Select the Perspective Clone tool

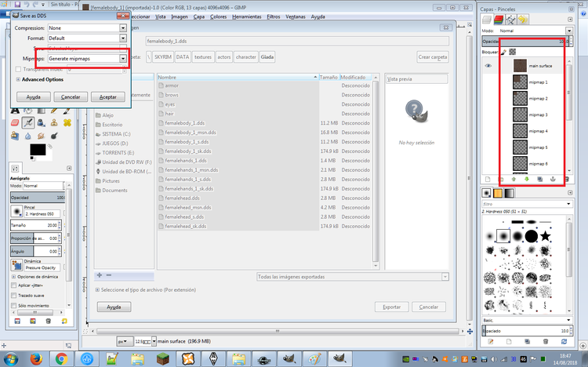[x=15, y=136]
